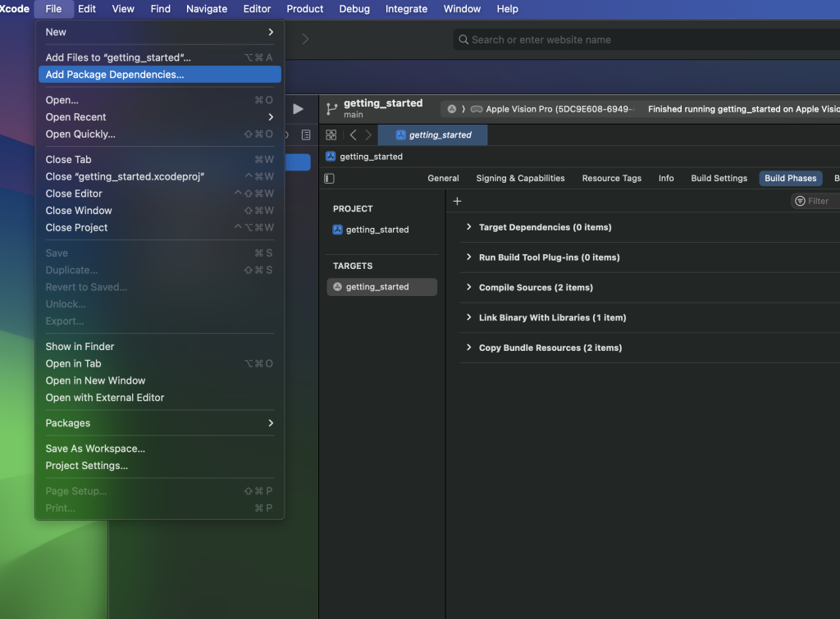
Task: Open the Find menu
Action: click(161, 9)
